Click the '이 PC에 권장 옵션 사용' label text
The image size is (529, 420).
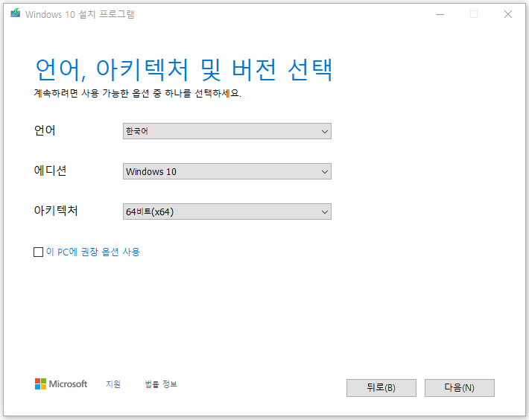tap(93, 252)
